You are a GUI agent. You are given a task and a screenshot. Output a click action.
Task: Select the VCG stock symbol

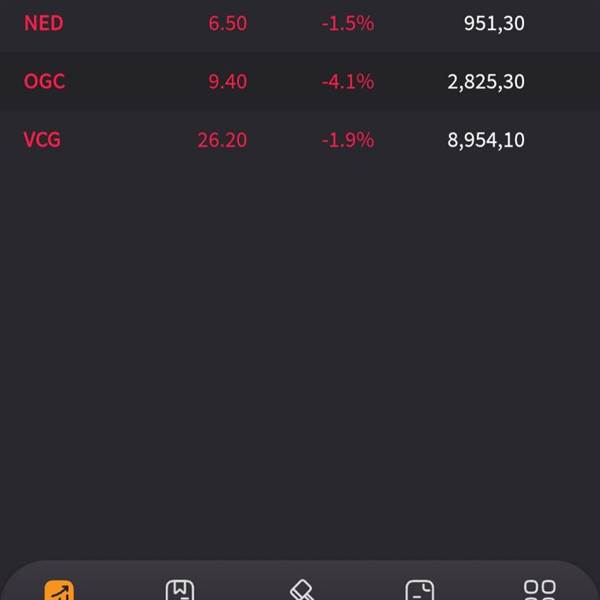[42, 140]
